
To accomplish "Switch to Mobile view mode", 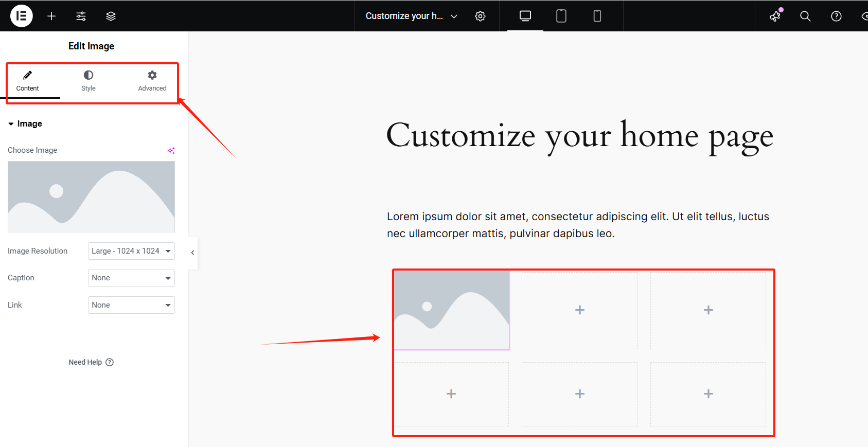I will click(597, 16).
